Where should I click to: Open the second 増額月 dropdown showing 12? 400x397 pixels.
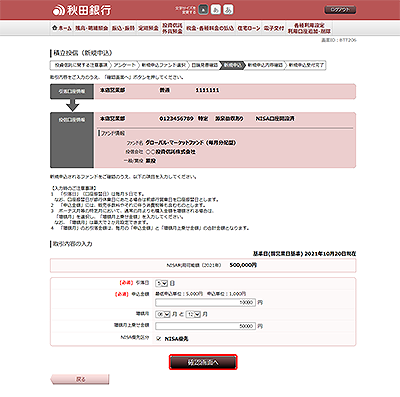193,314
